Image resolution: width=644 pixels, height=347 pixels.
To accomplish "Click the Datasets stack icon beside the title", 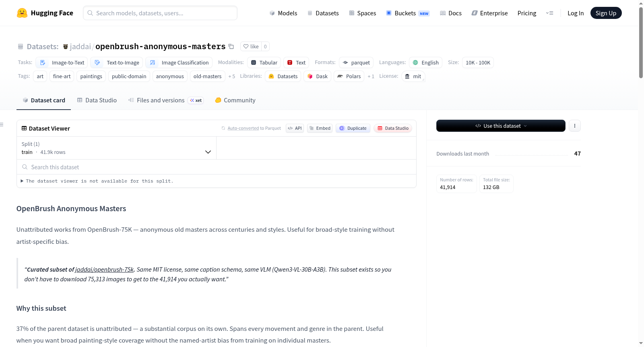I will click(x=21, y=46).
